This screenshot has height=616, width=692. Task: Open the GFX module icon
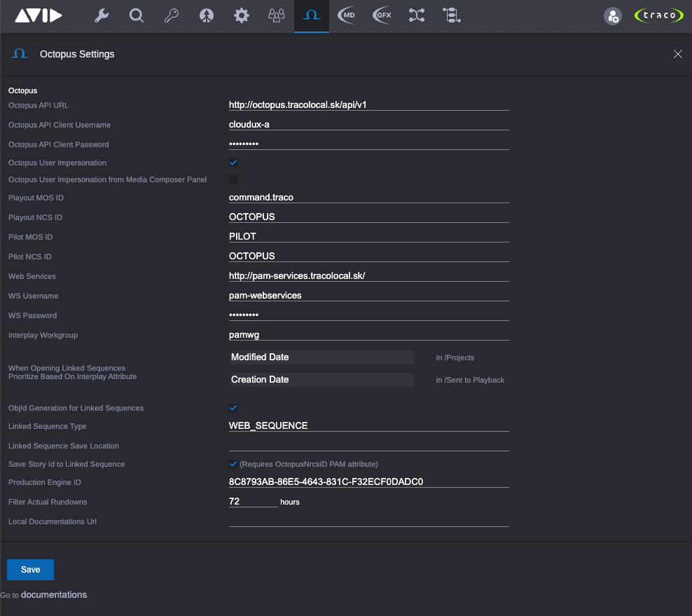click(x=381, y=15)
